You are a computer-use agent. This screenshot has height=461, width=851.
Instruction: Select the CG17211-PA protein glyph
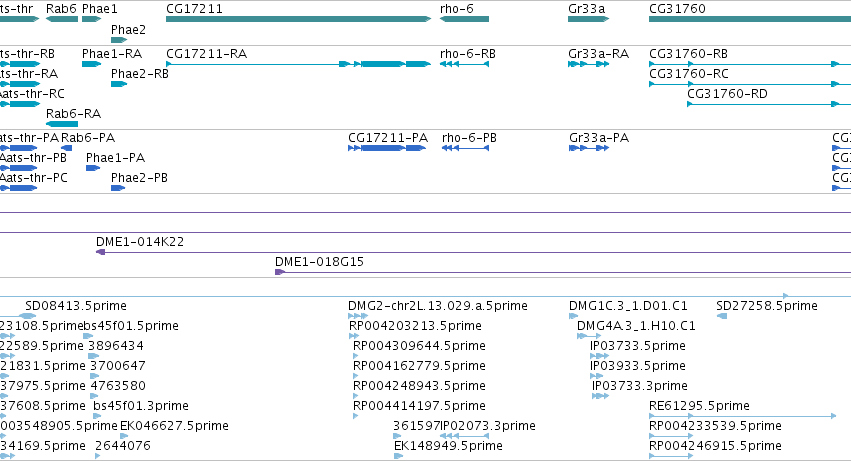click(387, 148)
